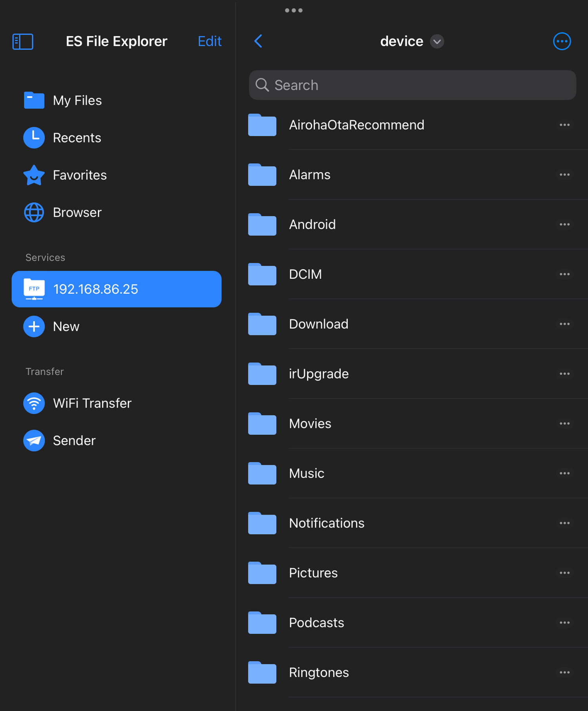Open more options for Podcasts
Image resolution: width=588 pixels, height=711 pixels.
tap(564, 623)
